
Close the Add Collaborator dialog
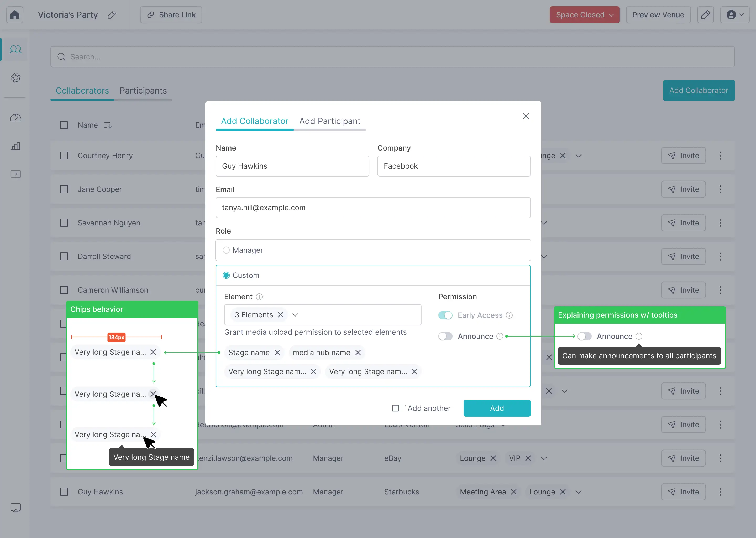click(526, 116)
